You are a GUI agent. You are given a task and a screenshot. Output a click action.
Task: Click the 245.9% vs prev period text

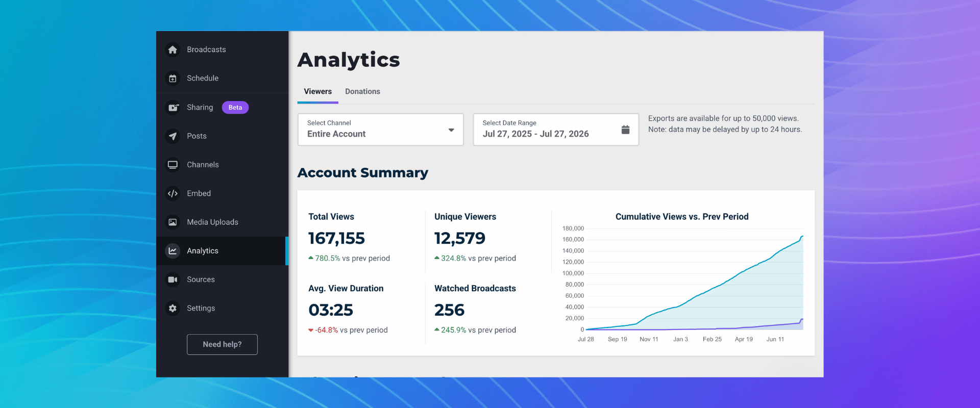coord(475,330)
